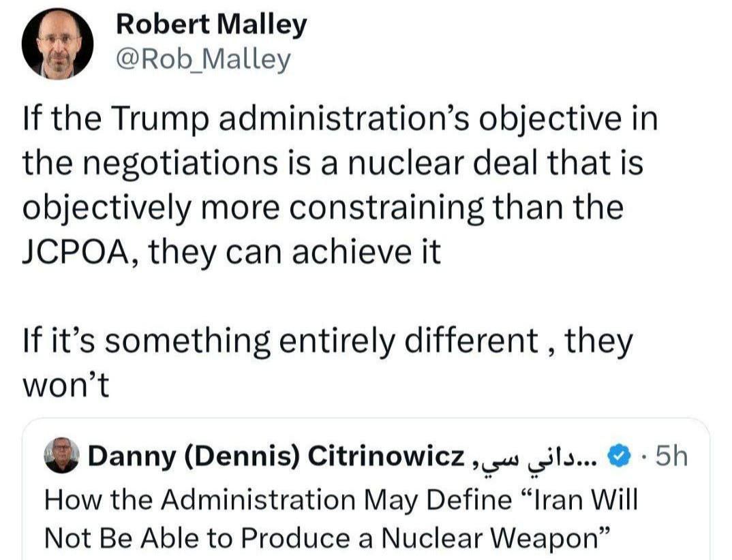Open the Robert Malley display name
The image size is (732, 560).
point(211,25)
